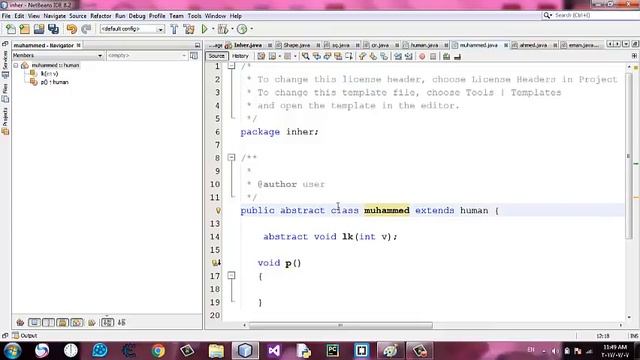Toggle Sort by Source in Navigator

coord(122,322)
